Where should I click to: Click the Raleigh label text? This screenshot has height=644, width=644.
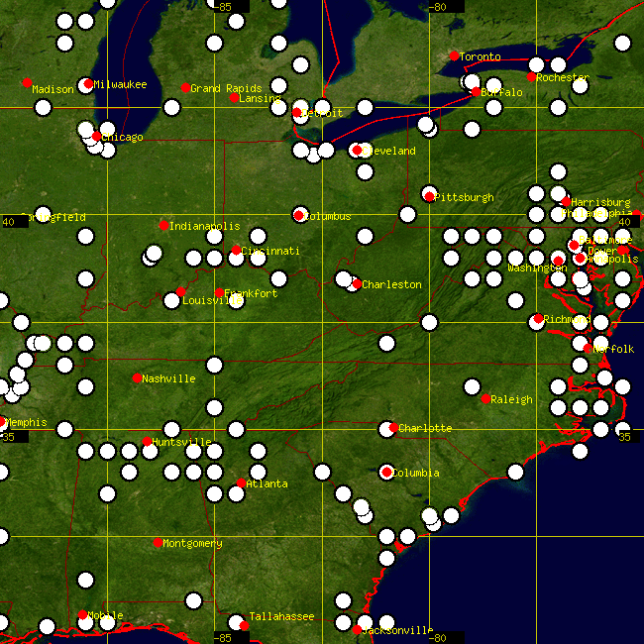coord(512,399)
